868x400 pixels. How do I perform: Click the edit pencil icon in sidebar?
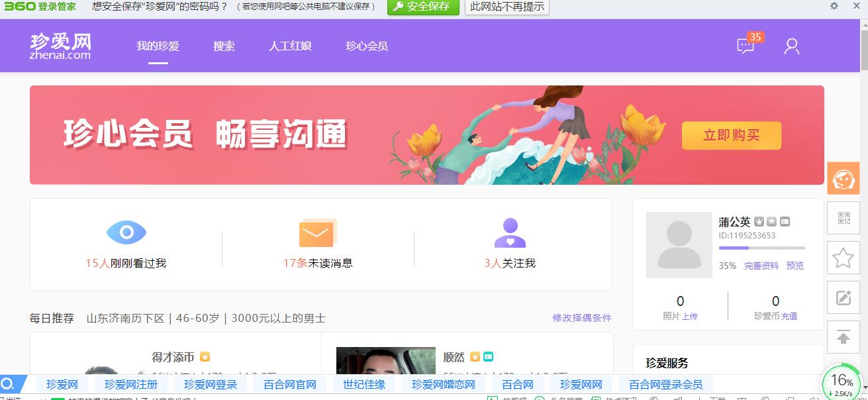click(843, 297)
